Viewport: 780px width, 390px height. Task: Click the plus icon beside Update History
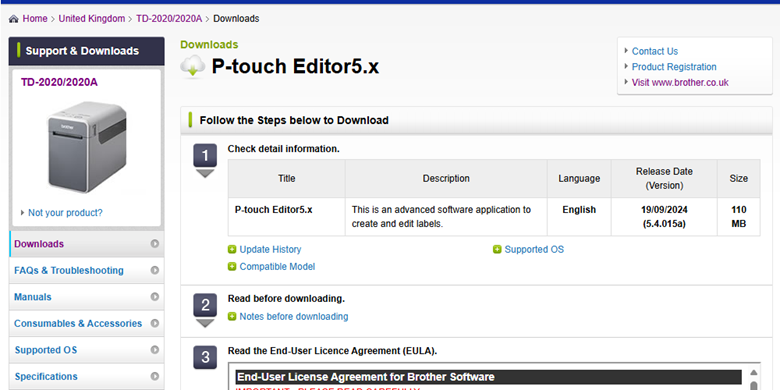232,250
